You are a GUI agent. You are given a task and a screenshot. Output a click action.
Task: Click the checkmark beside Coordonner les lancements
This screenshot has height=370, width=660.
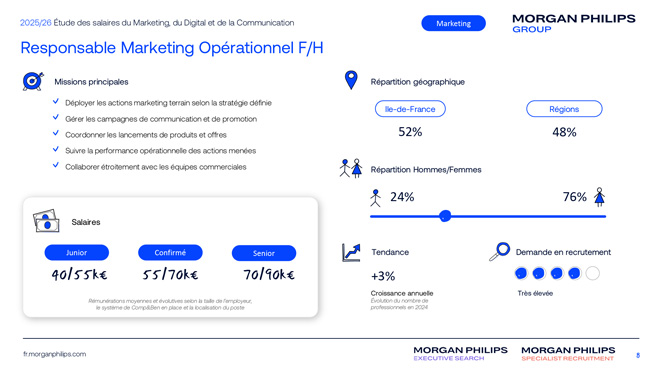pos(56,133)
